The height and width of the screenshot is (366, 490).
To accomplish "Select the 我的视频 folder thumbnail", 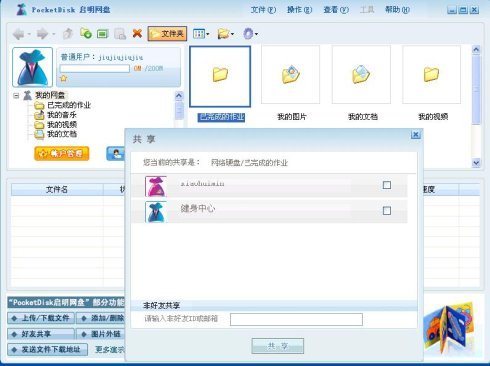I will click(x=432, y=75).
